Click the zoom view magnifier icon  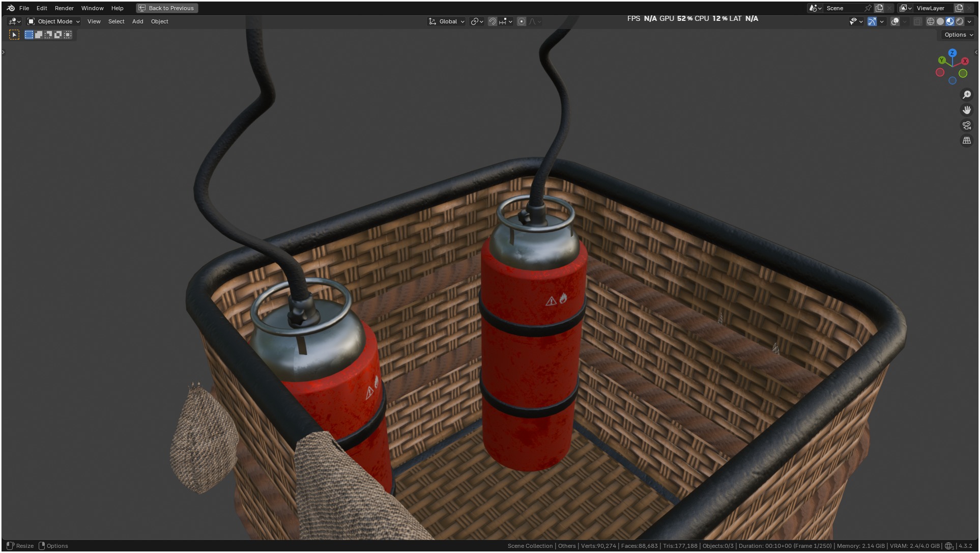[967, 95]
